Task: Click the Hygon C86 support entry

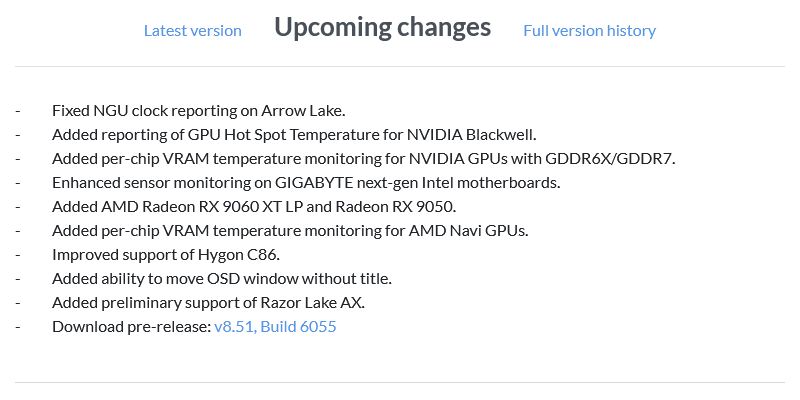Action: [166, 255]
